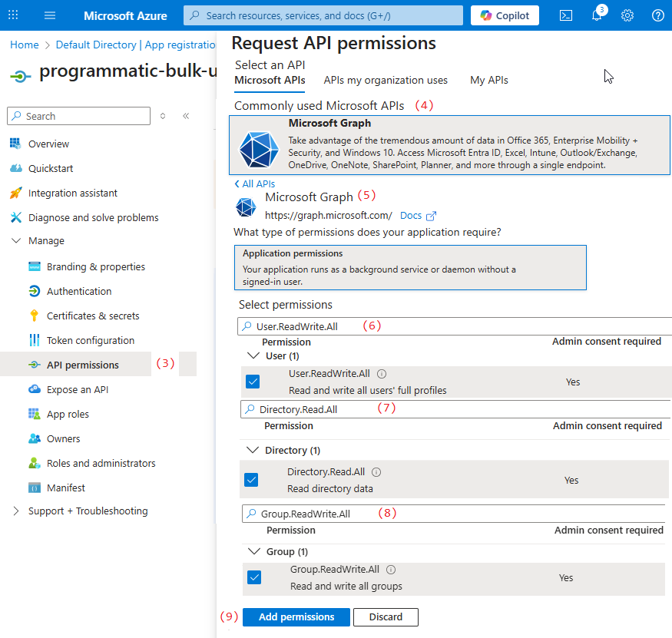Screen dimensions: 672x638
Task: Uncheck the User.ReadWrite.All permission checkbox
Action: (x=253, y=382)
